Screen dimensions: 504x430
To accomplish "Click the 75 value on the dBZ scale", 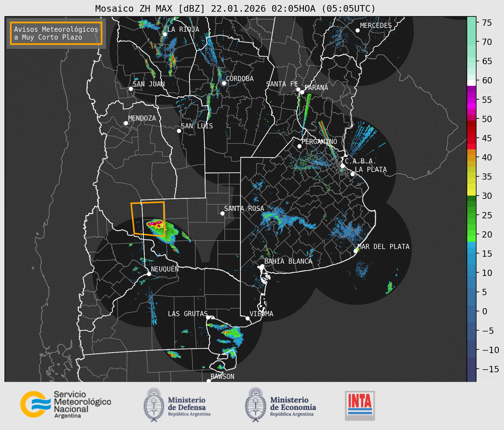I will 486,23.
